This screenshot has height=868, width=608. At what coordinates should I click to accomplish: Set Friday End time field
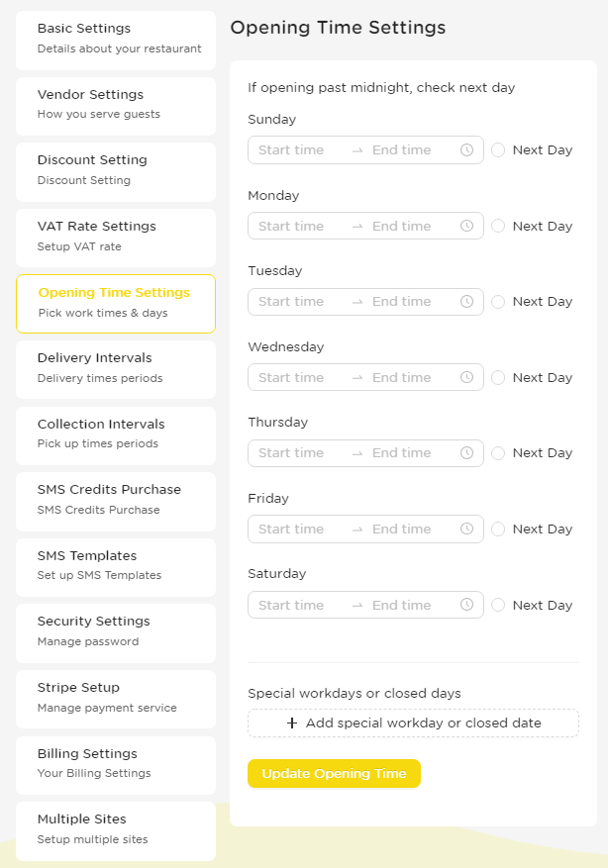tap(401, 529)
